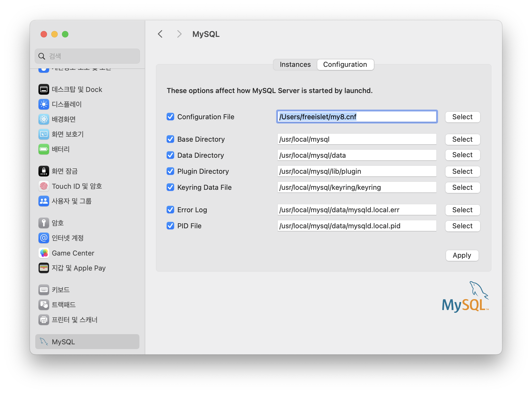Click the 검색 search field
The width and height of the screenshot is (532, 394).
87,56
